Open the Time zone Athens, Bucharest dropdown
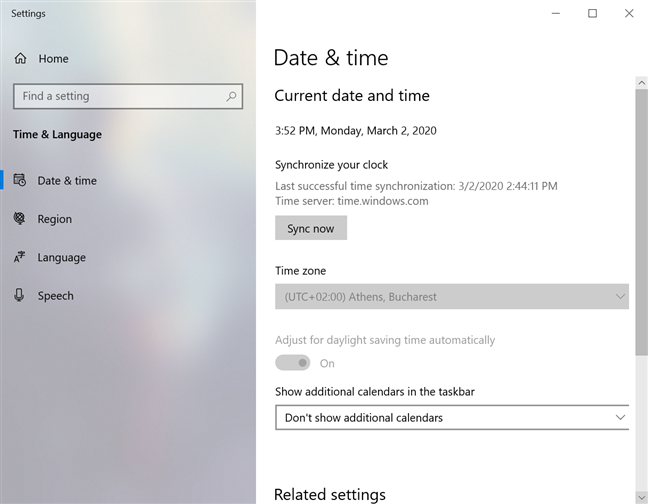Image resolution: width=648 pixels, height=504 pixels. click(452, 296)
